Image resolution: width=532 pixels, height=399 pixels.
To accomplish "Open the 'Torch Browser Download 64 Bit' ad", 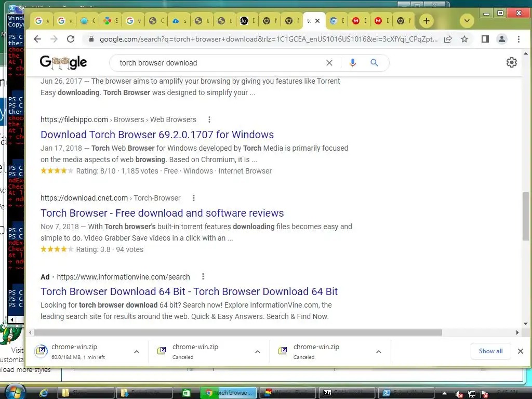I will click(189, 291).
